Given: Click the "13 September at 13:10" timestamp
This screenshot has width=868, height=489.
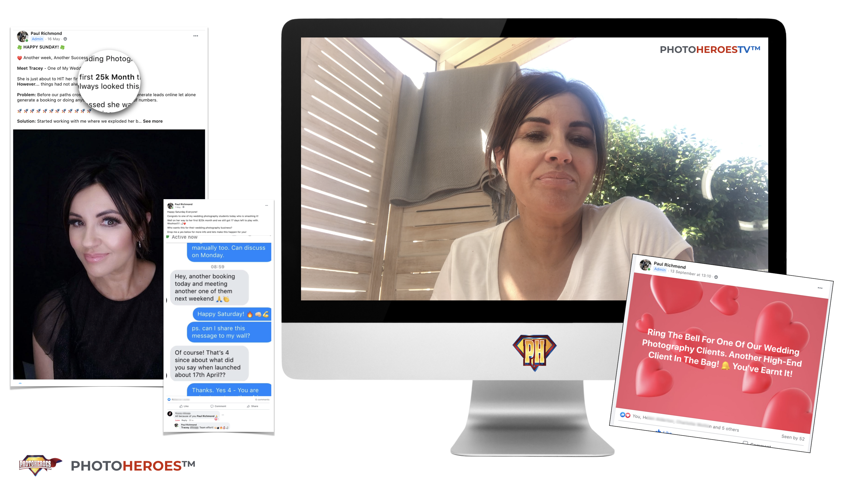Looking at the screenshot, I should coord(690,273).
